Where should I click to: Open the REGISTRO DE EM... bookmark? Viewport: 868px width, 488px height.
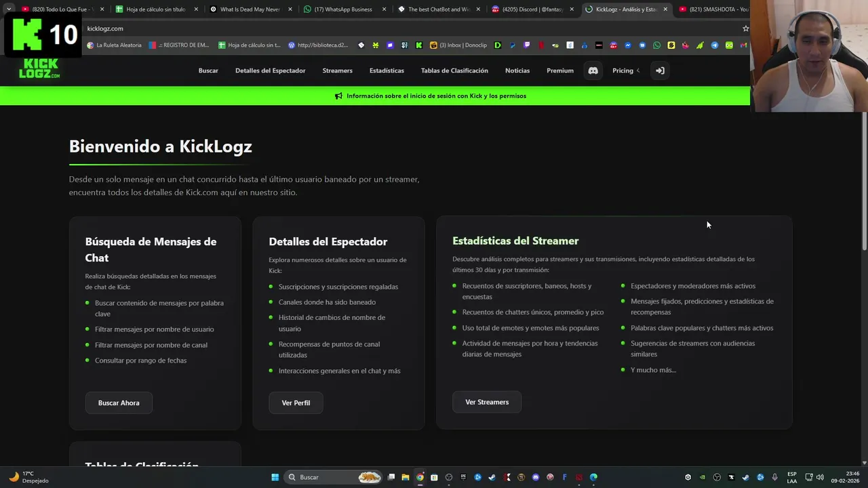[x=179, y=45]
